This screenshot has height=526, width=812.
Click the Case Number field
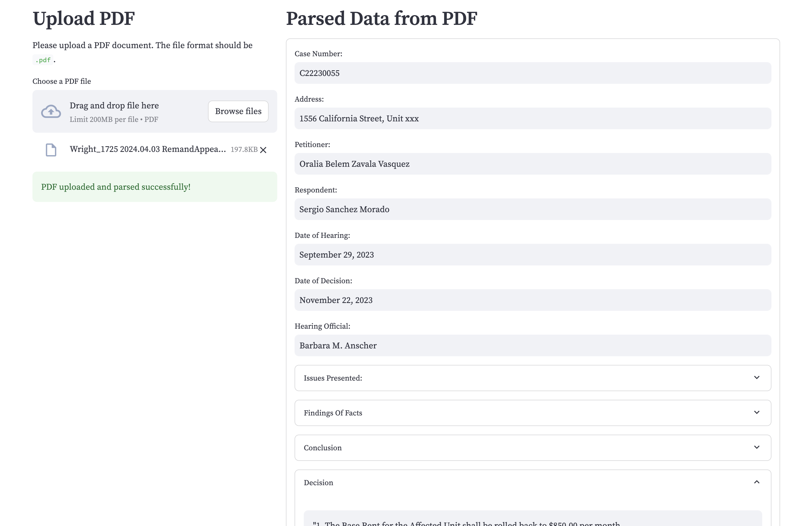533,73
